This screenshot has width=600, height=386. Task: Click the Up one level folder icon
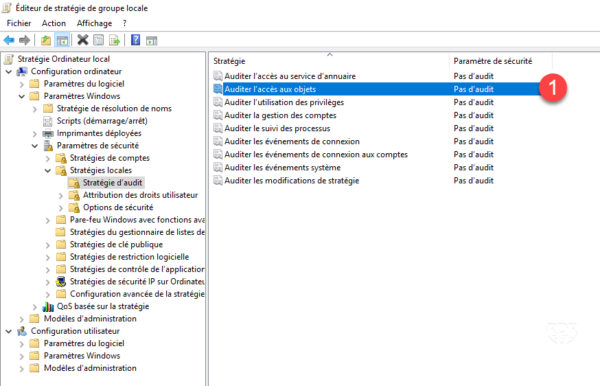point(46,40)
